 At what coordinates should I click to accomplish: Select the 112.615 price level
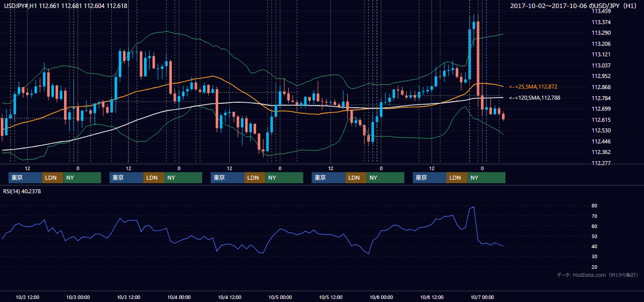point(601,120)
